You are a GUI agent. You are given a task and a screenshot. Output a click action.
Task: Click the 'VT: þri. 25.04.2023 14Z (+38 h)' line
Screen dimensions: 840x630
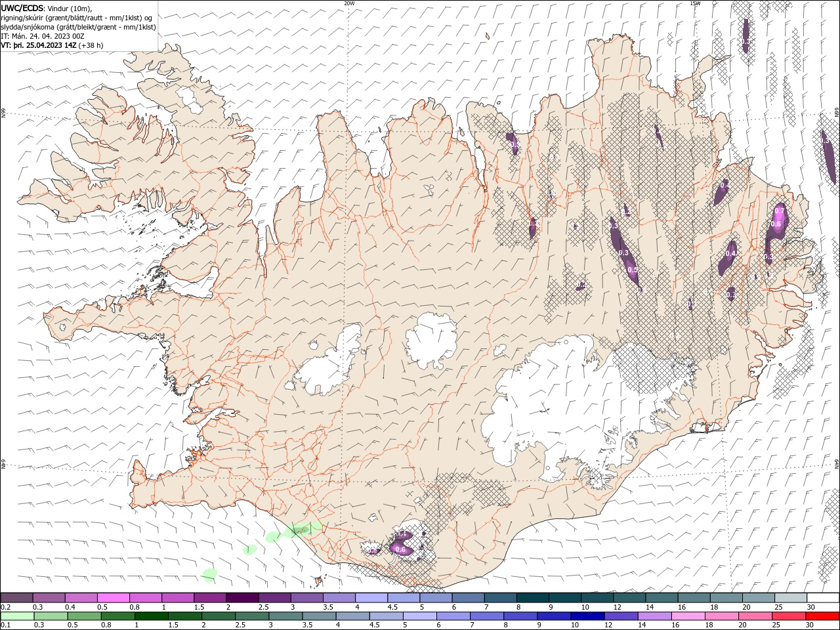pos(52,45)
